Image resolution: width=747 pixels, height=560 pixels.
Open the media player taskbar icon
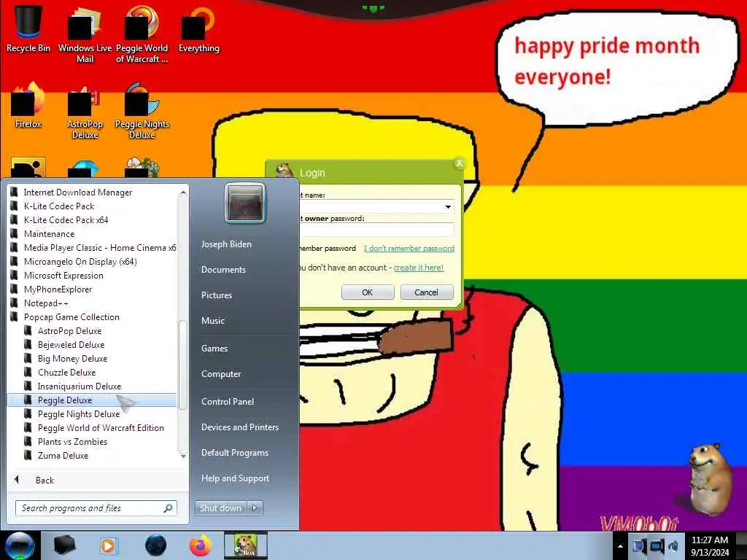pos(109,545)
